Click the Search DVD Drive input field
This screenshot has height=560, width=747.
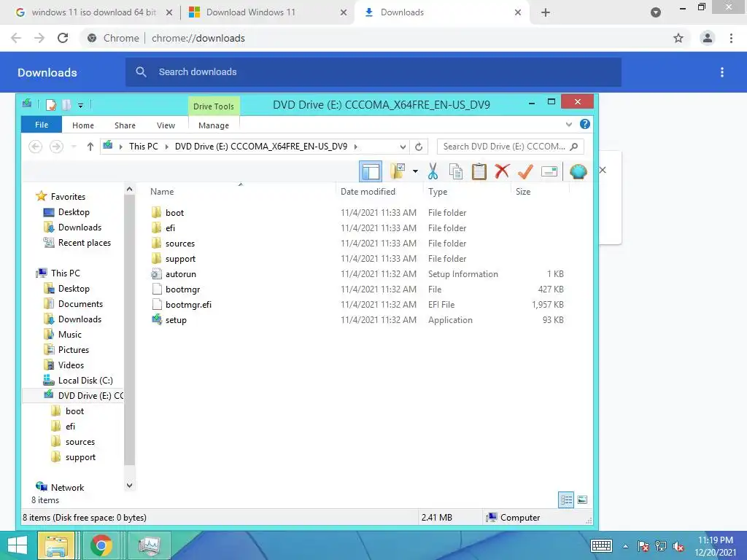(x=510, y=146)
